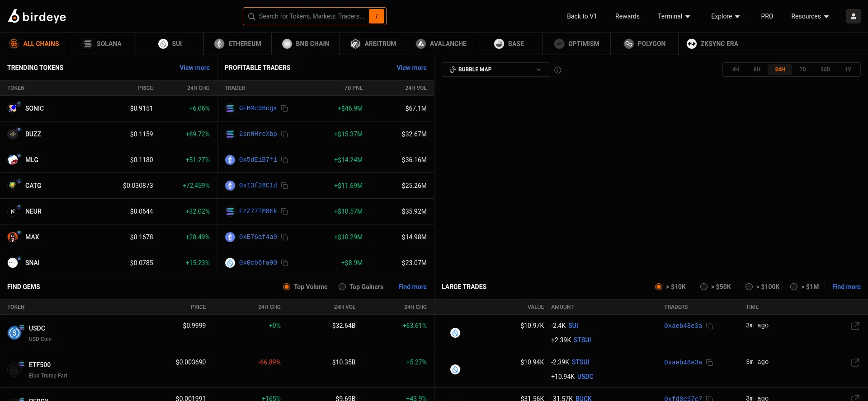Copy trader address 0xE76af4a9

pyautogui.click(x=284, y=237)
